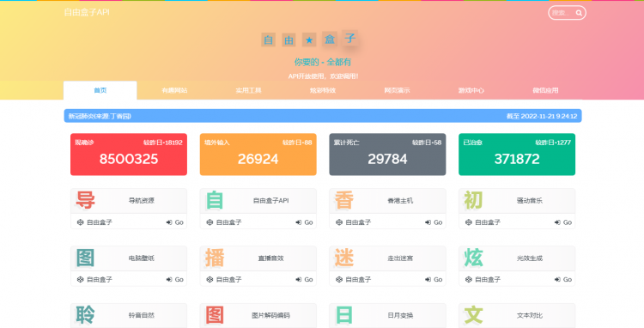Click the 自由盒子API site title link
The image size is (644, 328).
coord(87,12)
